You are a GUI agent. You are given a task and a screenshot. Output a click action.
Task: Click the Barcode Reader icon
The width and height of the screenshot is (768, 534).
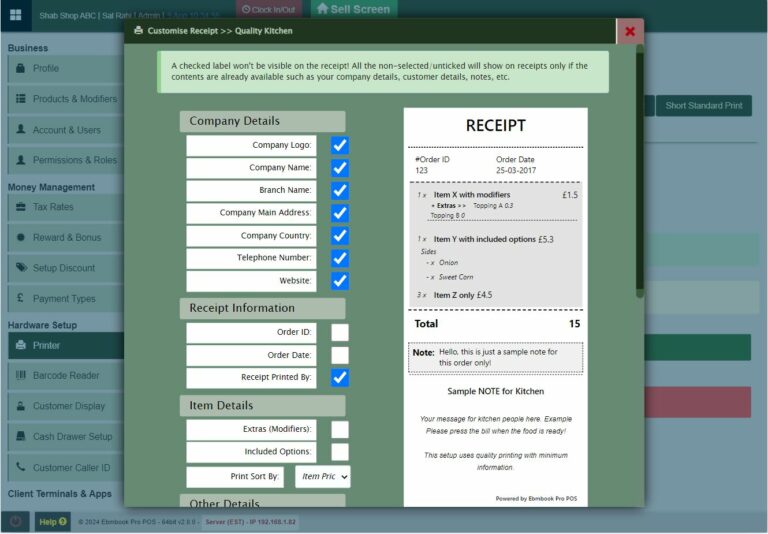point(21,376)
